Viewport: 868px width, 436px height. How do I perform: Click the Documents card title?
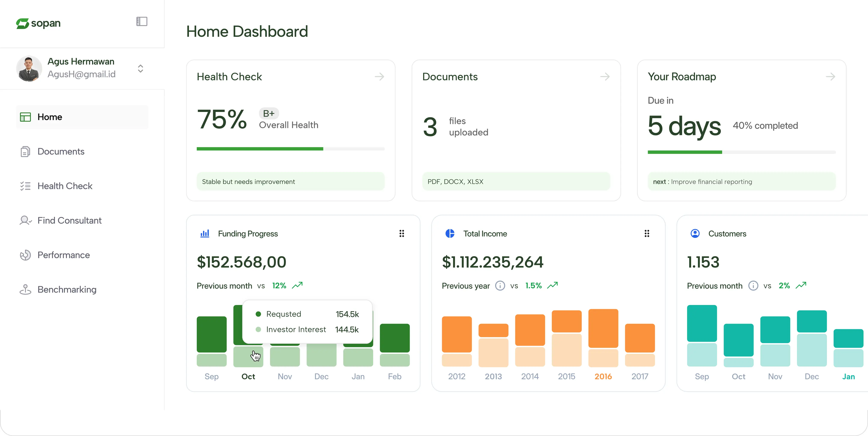click(x=450, y=77)
